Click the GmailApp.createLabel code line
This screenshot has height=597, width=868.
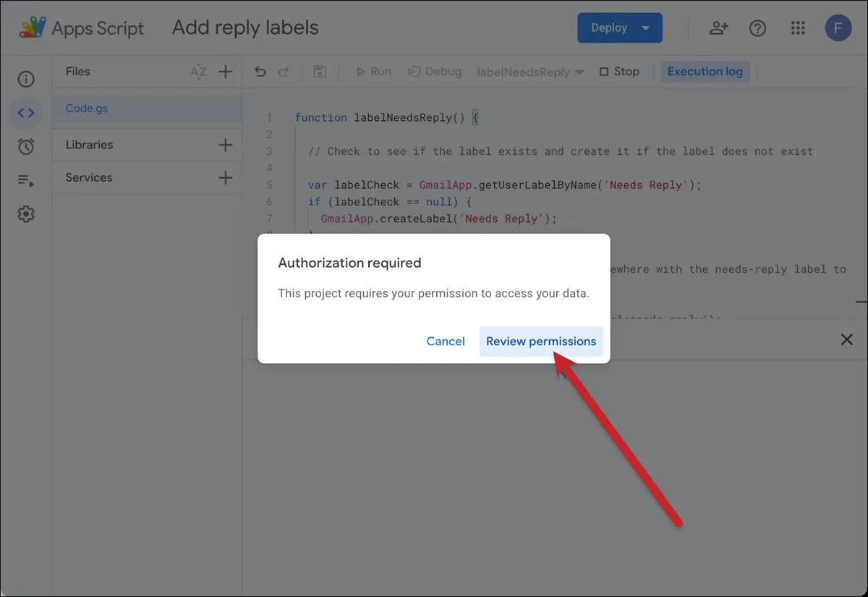click(x=439, y=219)
